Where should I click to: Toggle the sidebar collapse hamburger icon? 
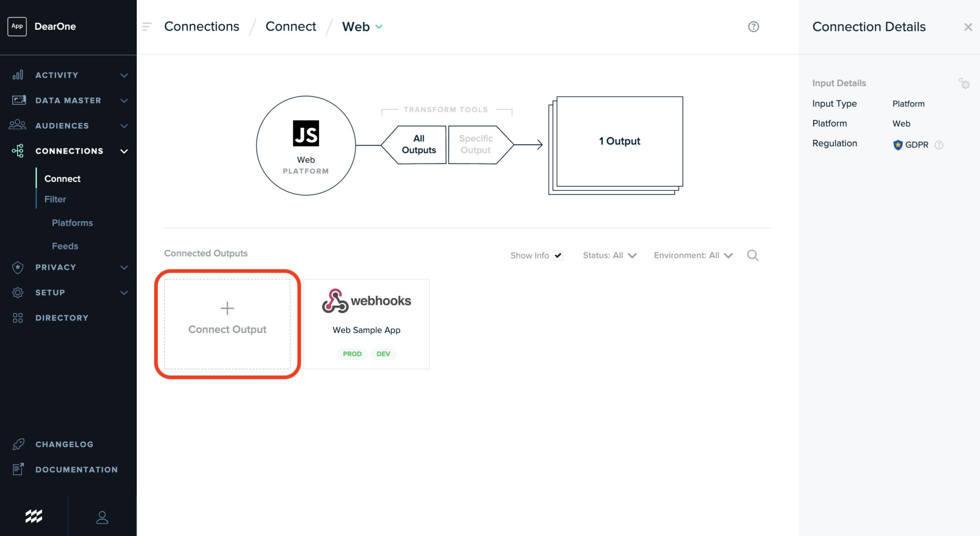tap(147, 27)
